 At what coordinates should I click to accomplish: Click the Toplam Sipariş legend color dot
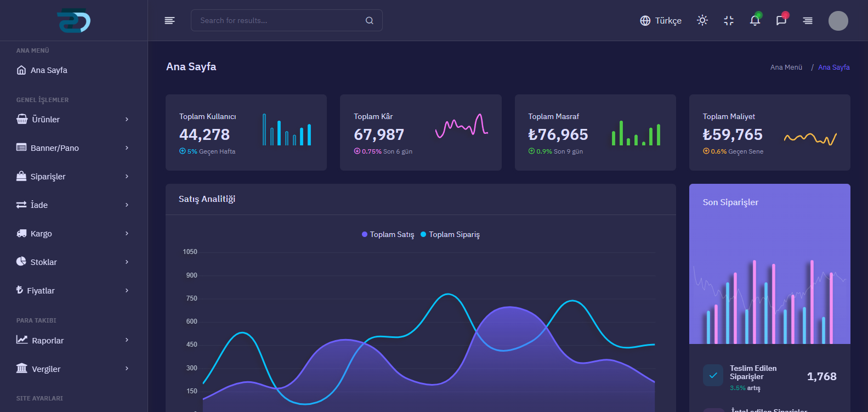click(x=423, y=234)
